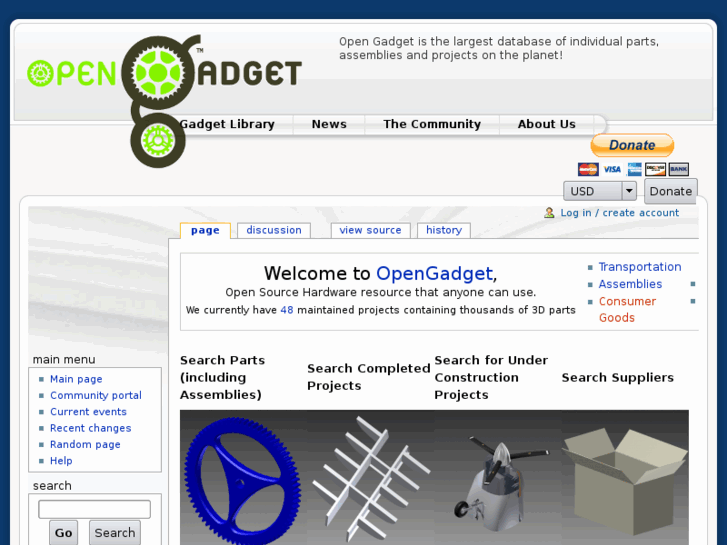
Task: Open the cardboard box suppliers image
Action: point(625,478)
